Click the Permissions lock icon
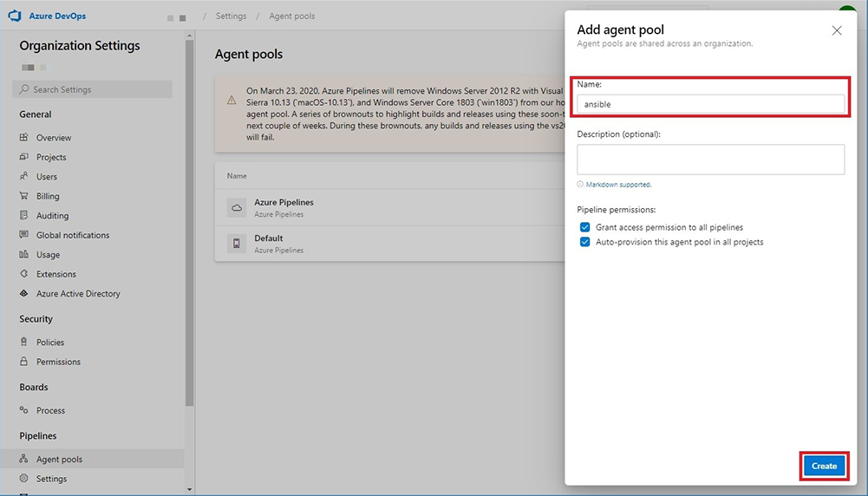 23,362
